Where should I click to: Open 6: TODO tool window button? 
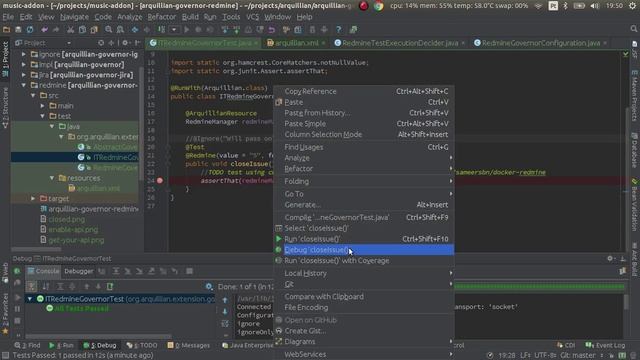tap(142, 345)
